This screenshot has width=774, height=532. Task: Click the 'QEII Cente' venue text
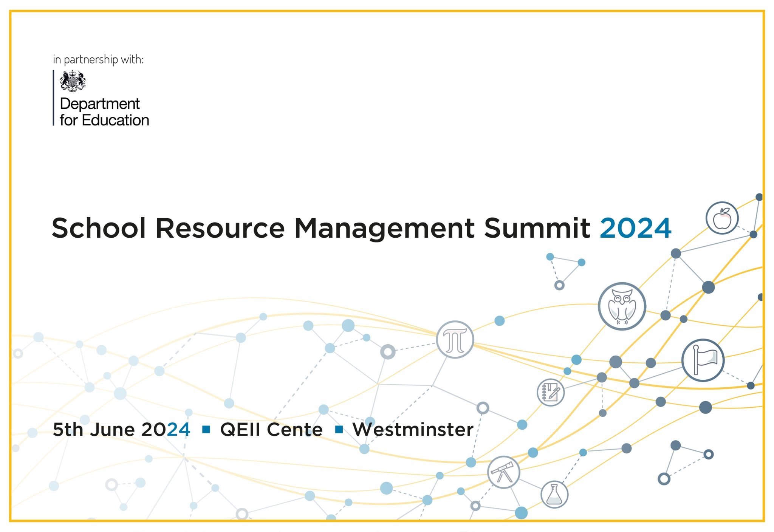point(271,430)
